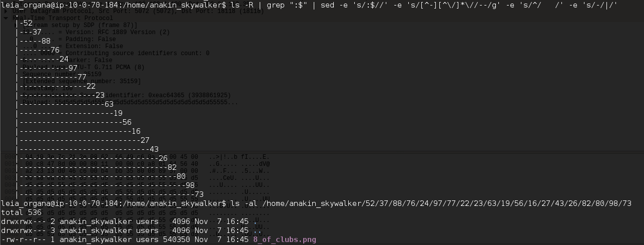Click the file size 540350
The height and width of the screenshot is (245, 644).
click(177, 239)
